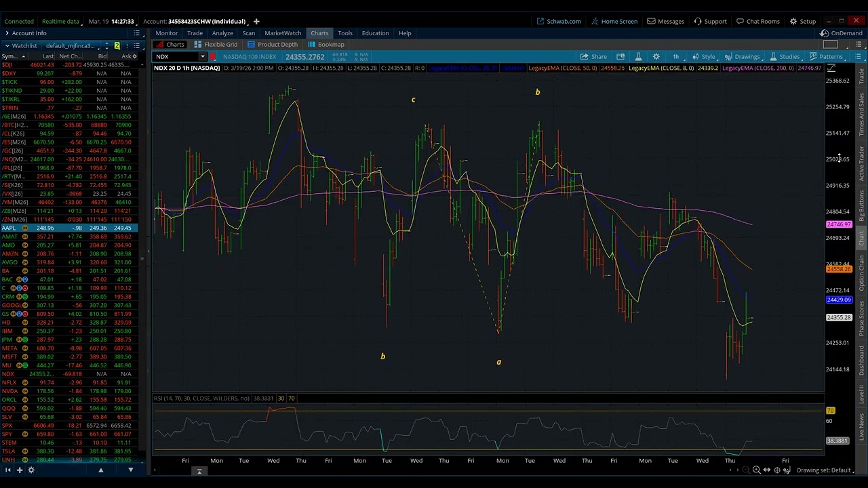Click the scroll chart left arrow
868x488 pixels.
(730, 470)
